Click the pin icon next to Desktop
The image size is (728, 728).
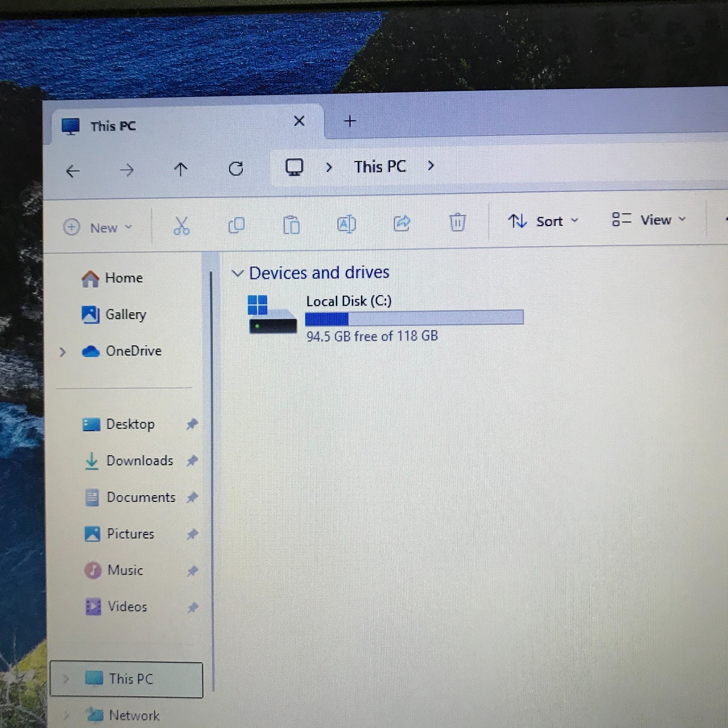[192, 424]
